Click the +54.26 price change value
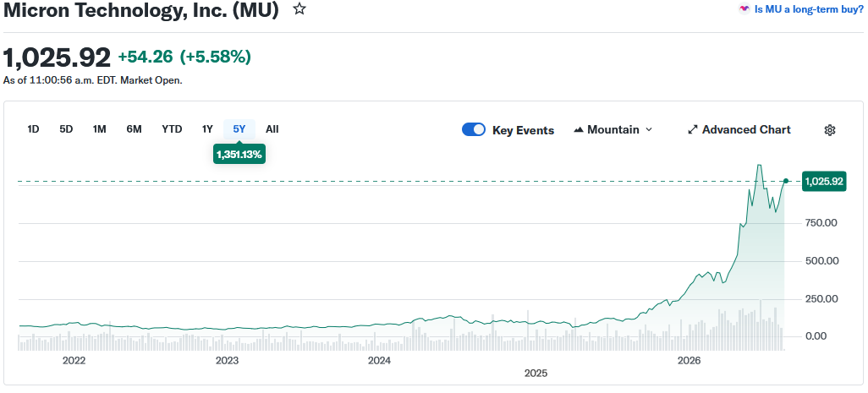Image resolution: width=868 pixels, height=393 pixels. point(145,57)
